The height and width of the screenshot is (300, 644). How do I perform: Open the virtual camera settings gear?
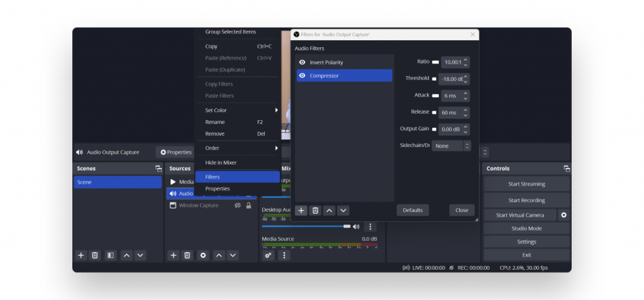tap(564, 215)
